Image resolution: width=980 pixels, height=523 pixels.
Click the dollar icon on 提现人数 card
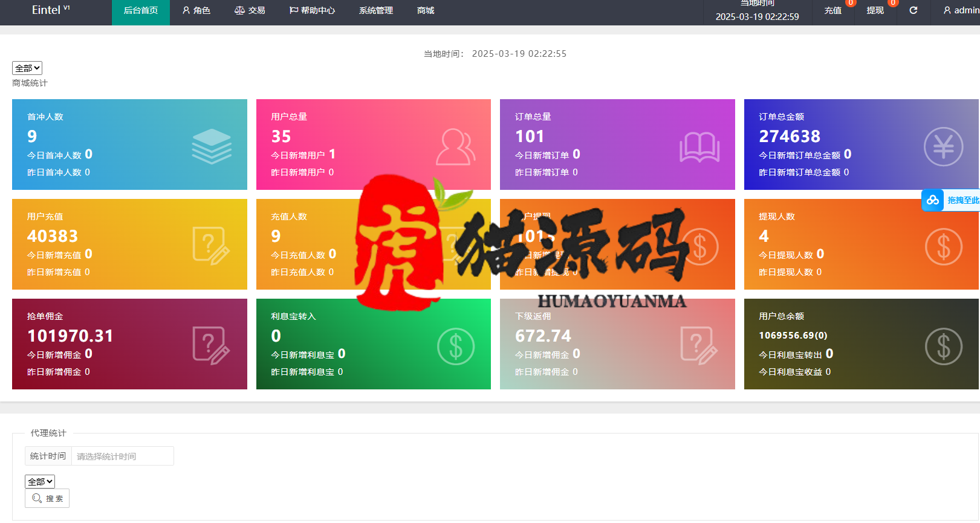[944, 247]
